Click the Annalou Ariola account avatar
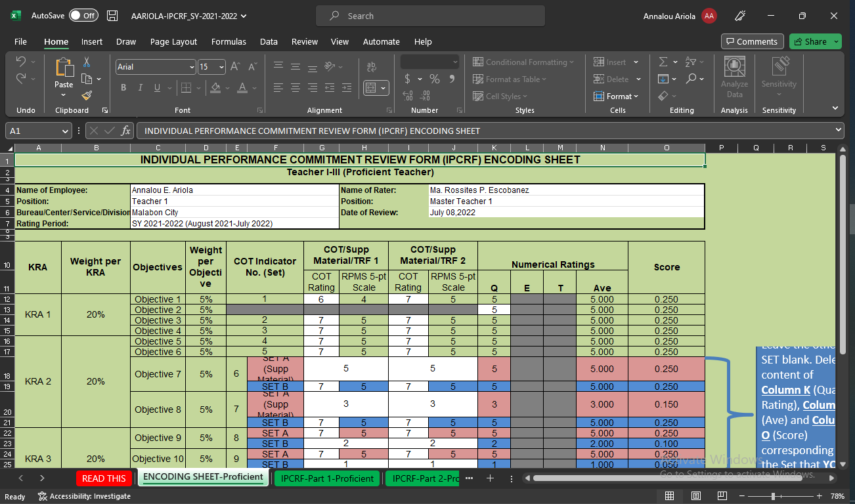Screen dimensions: 855x504 click(709, 16)
